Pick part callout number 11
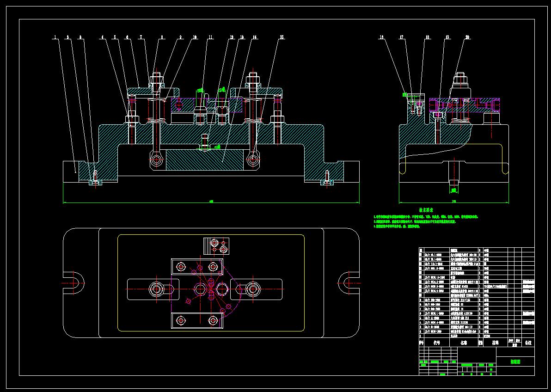Screen dimensions: 551x392 coord(210,37)
